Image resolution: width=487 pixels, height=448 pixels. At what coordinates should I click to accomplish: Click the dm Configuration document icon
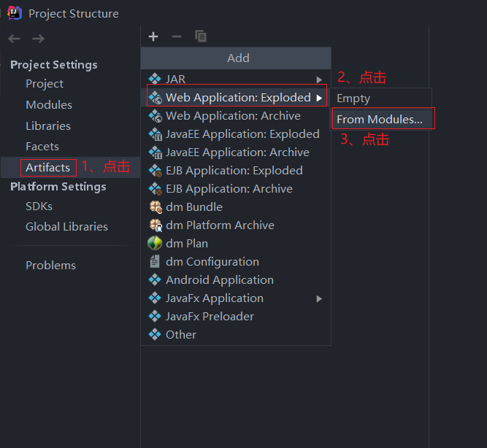tap(155, 261)
